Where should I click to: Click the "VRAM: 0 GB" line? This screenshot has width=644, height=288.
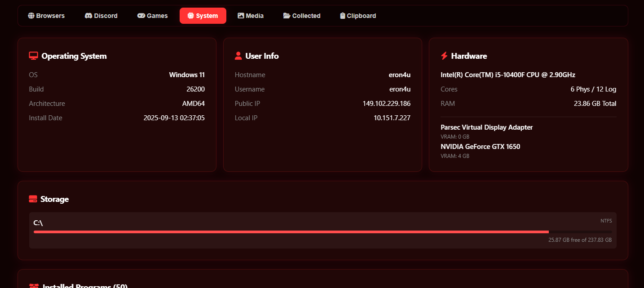[x=455, y=137]
